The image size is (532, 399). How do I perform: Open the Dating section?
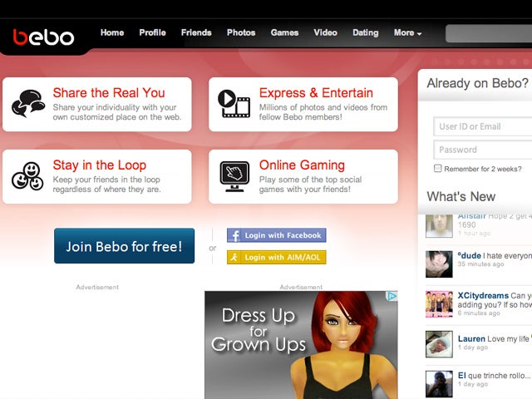pos(365,32)
